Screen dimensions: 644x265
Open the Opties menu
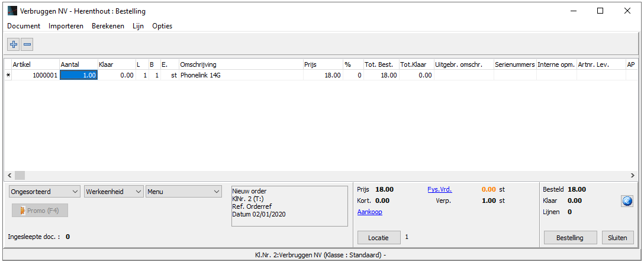(162, 26)
